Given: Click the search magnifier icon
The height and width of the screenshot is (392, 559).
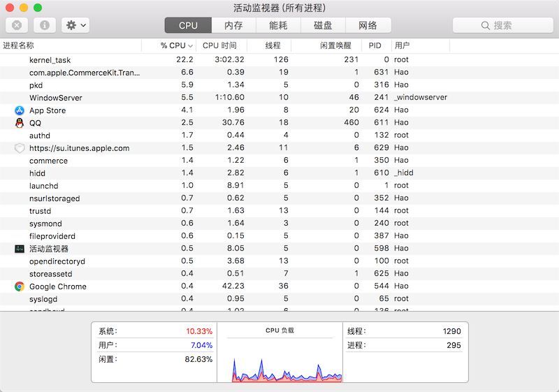Looking at the screenshot, I should point(486,25).
